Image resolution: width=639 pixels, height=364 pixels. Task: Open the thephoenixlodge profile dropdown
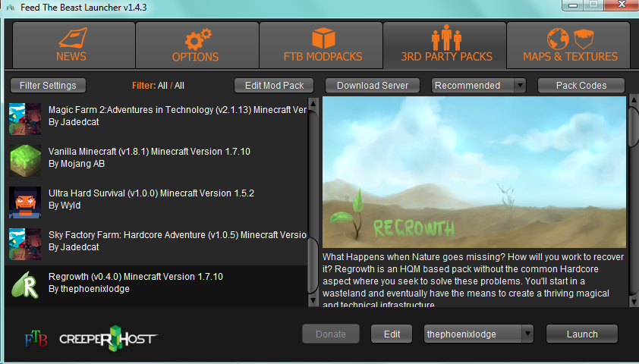point(479,334)
